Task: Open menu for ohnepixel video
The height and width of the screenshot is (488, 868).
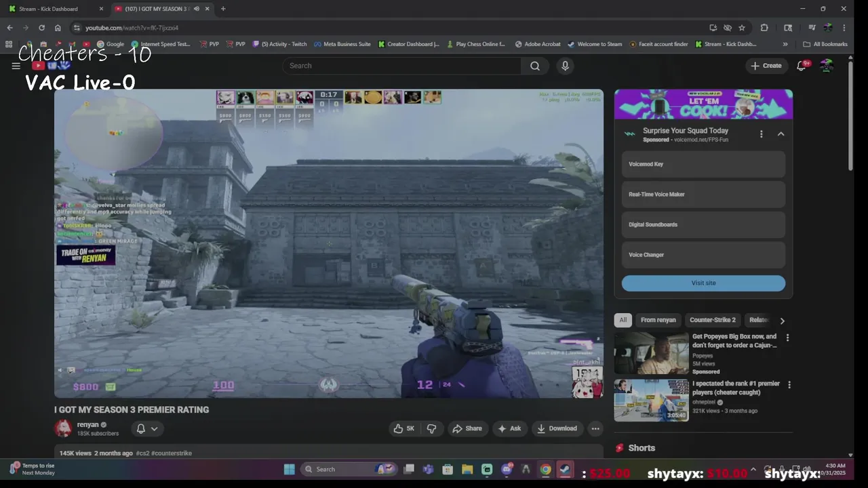Action: click(789, 385)
